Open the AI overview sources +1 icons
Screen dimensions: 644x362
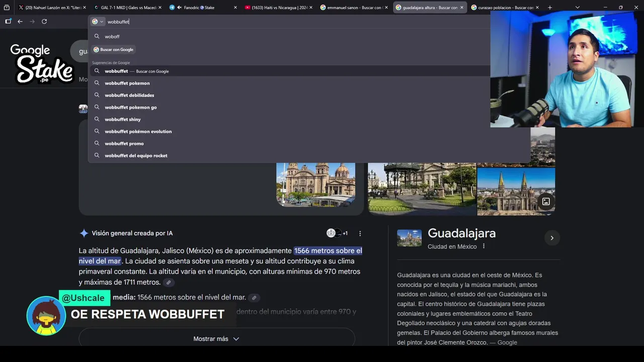coord(337,233)
